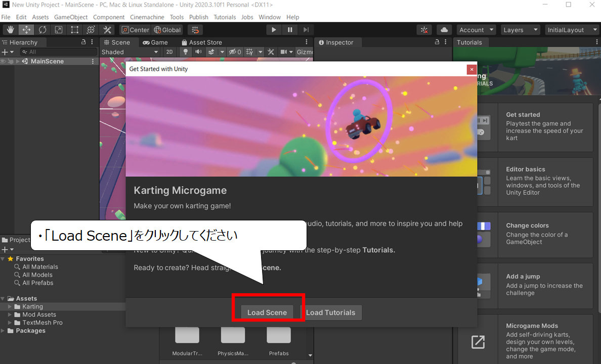Viewport: 601px width, 364px height.
Task: Click the Hierarchy search field
Action: [x=59, y=52]
